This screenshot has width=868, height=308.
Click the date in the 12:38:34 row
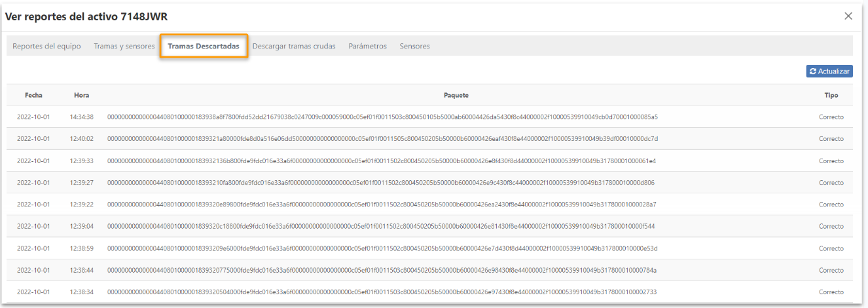[33, 292]
